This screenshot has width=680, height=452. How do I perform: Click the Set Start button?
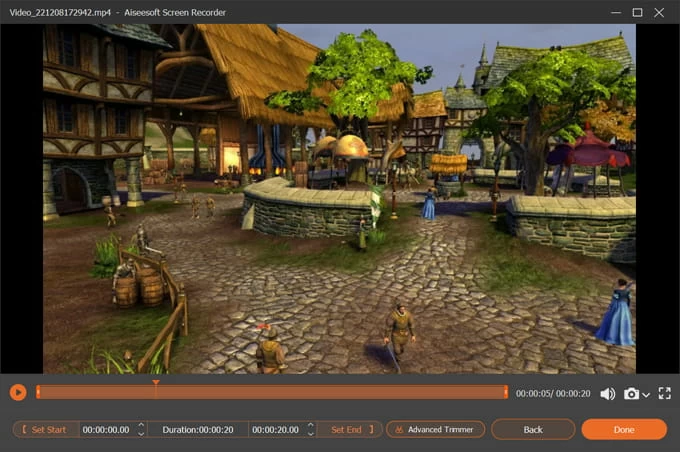pyautogui.click(x=45, y=429)
